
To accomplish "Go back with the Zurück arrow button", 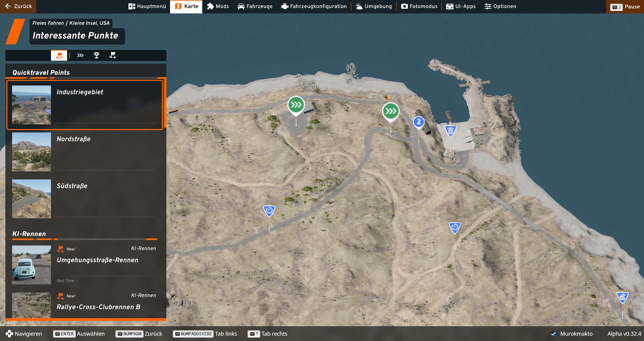I will (18, 6).
